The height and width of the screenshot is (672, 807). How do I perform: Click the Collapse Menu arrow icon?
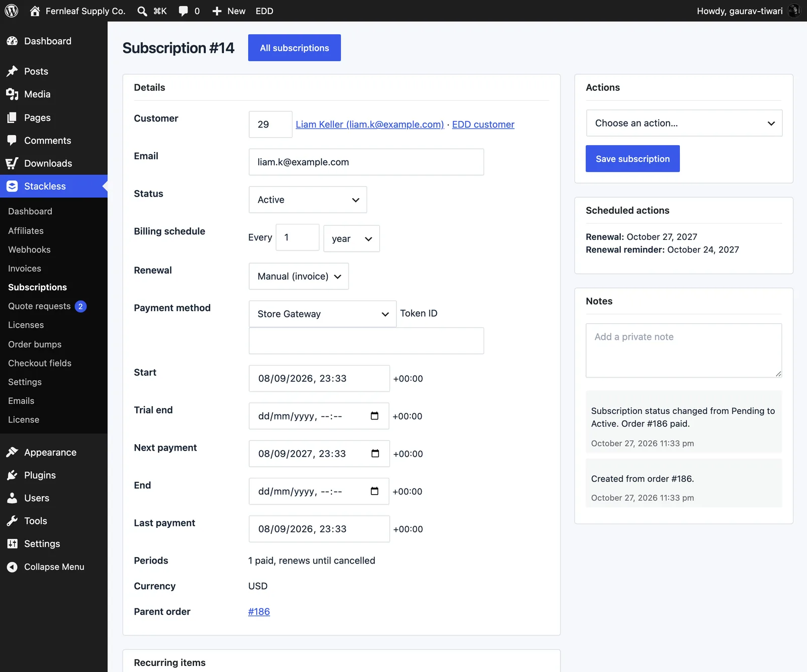[12, 567]
